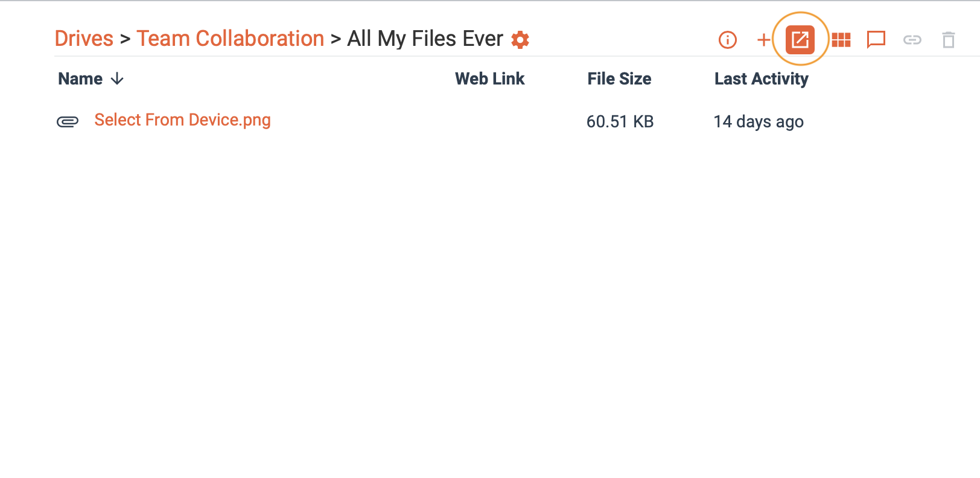This screenshot has height=478, width=980.
Task: Sort by the Name column header
Action: click(80, 79)
